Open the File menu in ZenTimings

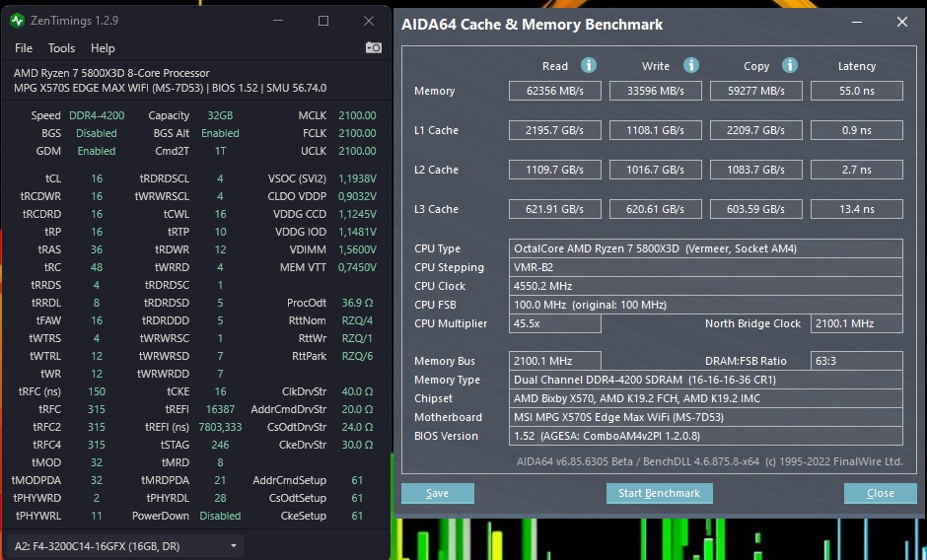click(x=24, y=48)
